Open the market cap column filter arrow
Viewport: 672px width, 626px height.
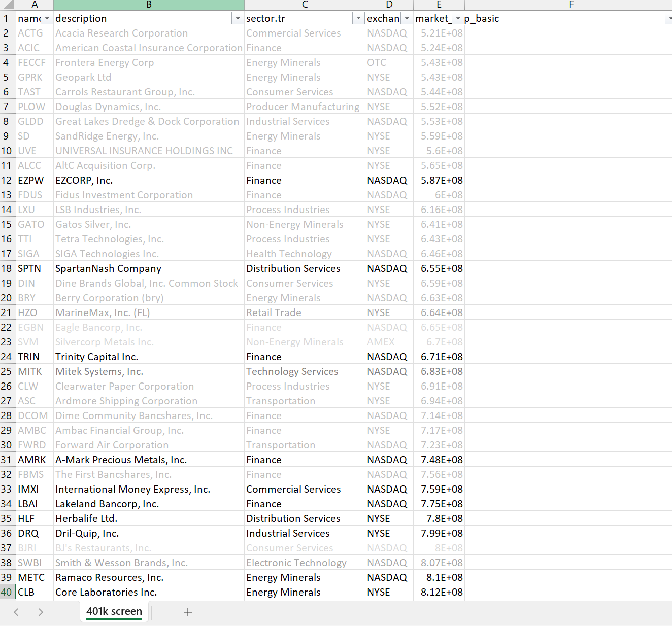pyautogui.click(x=458, y=18)
